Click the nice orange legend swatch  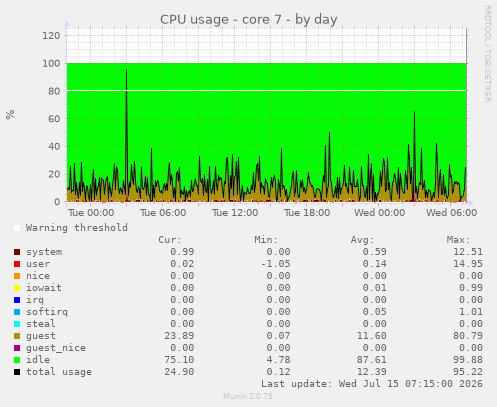[x=17, y=276]
